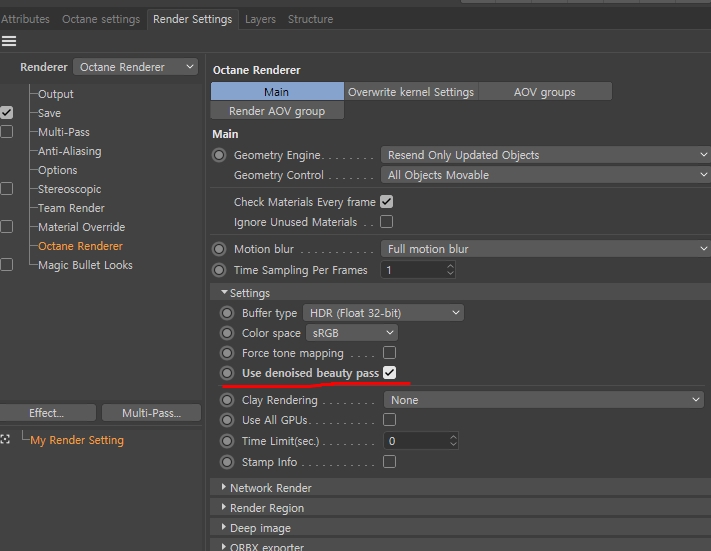Viewport: 711px width, 551px height.
Task: Click the Geometry Engine animation dot
Action: [x=219, y=155]
